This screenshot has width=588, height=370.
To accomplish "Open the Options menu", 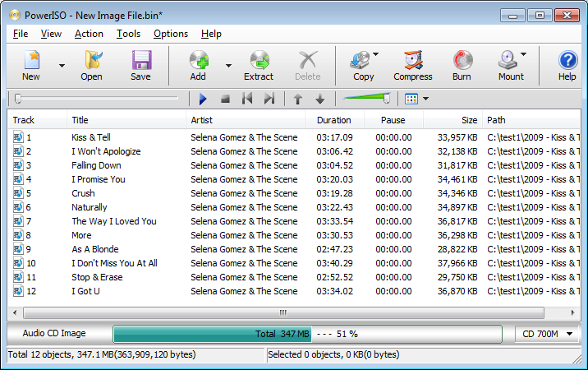I will [x=171, y=34].
